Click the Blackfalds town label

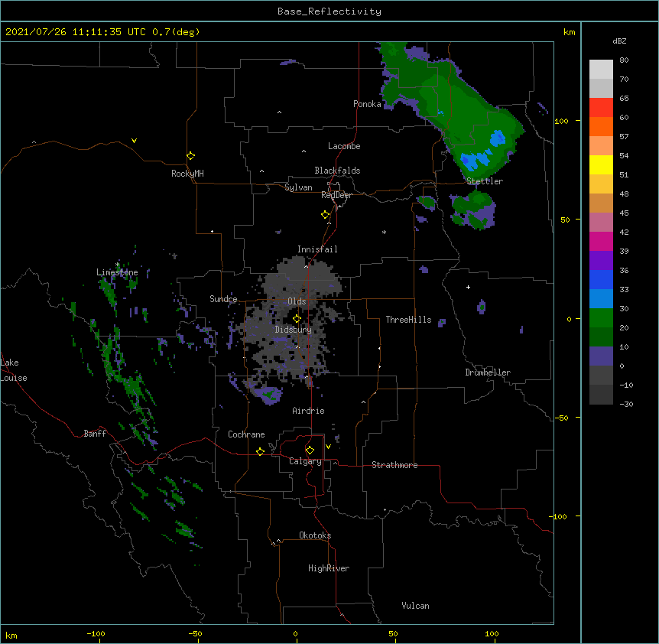(x=337, y=171)
